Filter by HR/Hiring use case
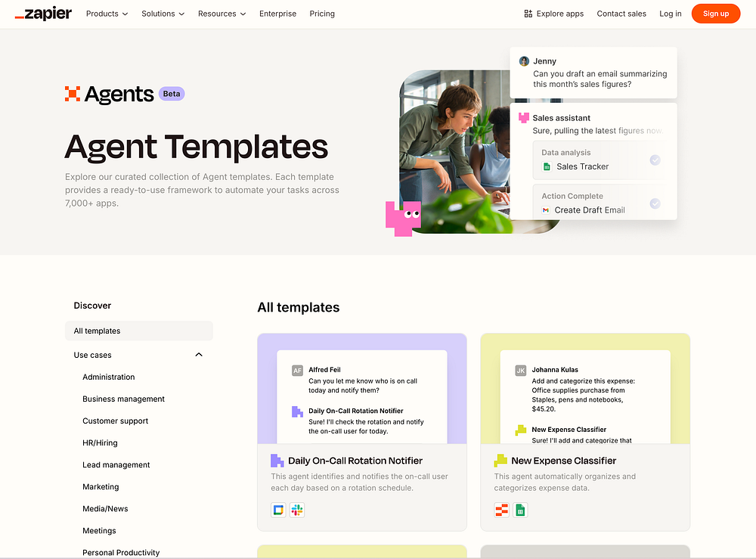Viewport: 756px width, 559px height. [x=100, y=443]
